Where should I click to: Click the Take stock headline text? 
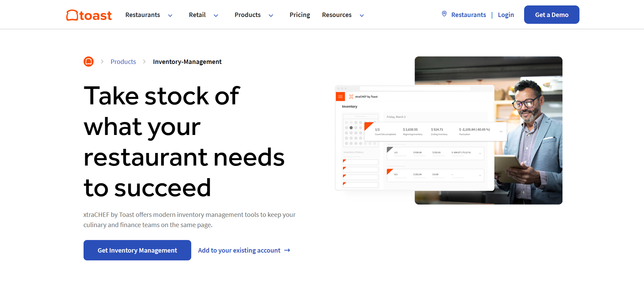184,141
